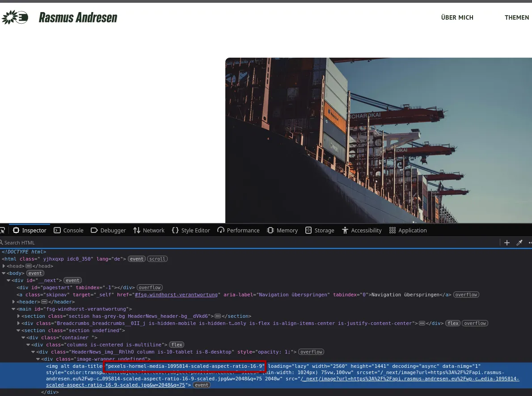The height and width of the screenshot is (396, 532).
Task: Collapse the main fsg-windhorst-verantwortung element
Action: (x=13, y=309)
